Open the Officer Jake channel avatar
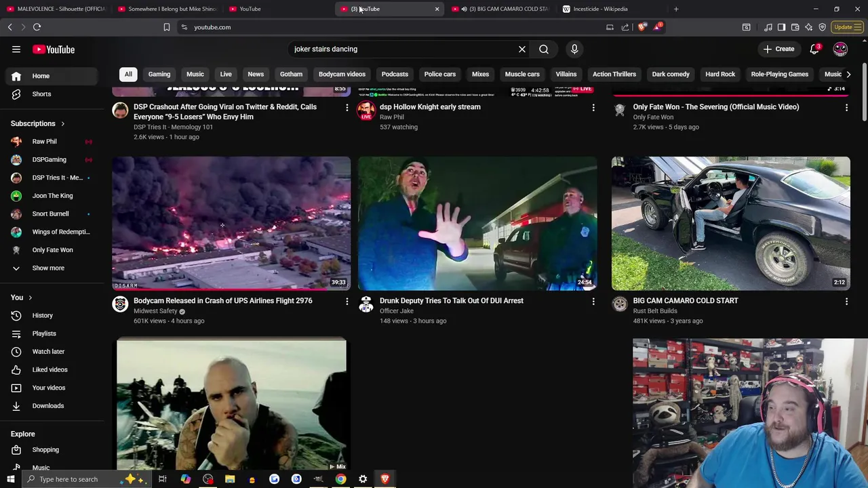This screenshot has height=488, width=868. coord(366,304)
